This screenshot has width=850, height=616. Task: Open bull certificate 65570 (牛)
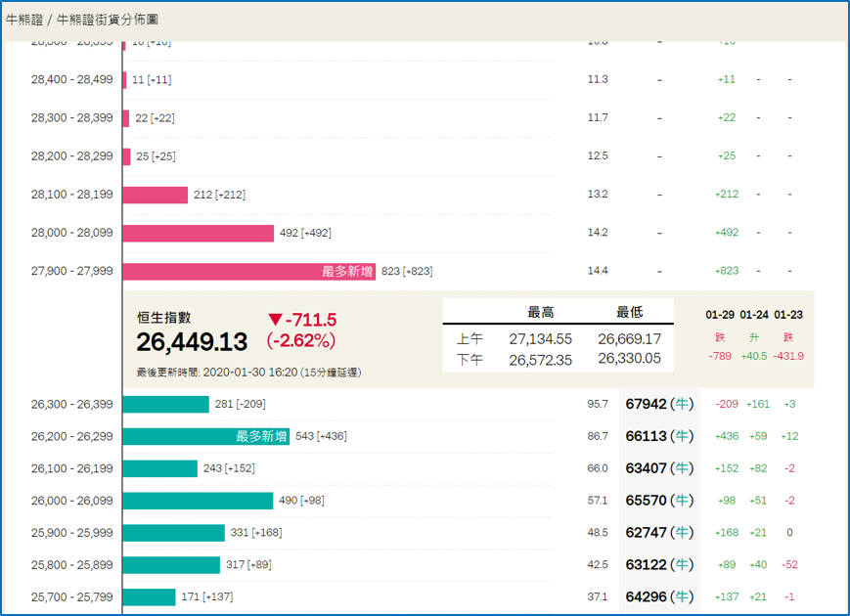[x=659, y=500]
